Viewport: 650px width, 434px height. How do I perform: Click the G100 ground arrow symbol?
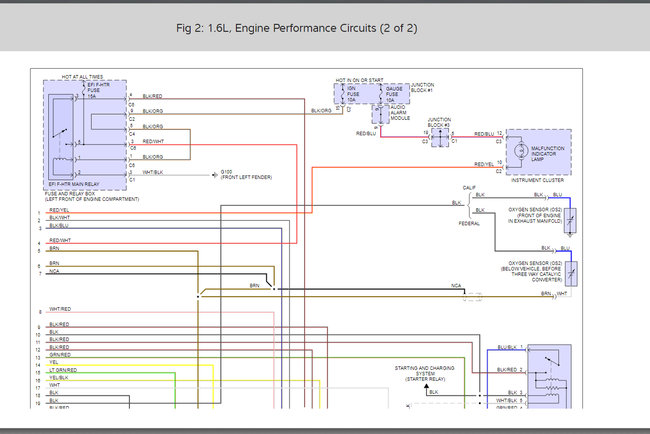point(215,175)
